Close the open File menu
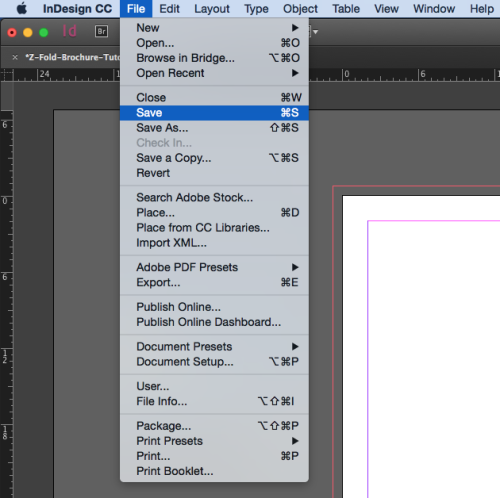The height and width of the screenshot is (498, 500). (x=136, y=9)
